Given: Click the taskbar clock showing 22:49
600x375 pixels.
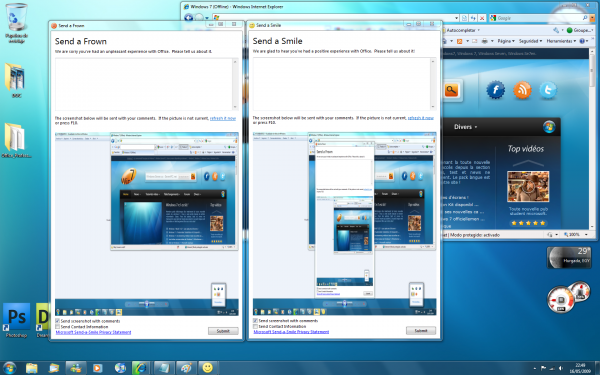Looking at the screenshot, I should tap(580, 368).
